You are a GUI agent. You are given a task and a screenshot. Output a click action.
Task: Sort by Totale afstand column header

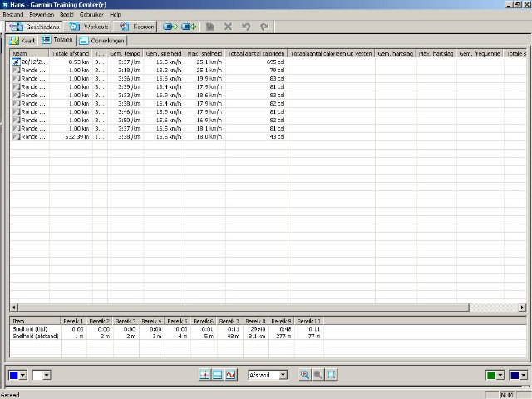pos(71,53)
